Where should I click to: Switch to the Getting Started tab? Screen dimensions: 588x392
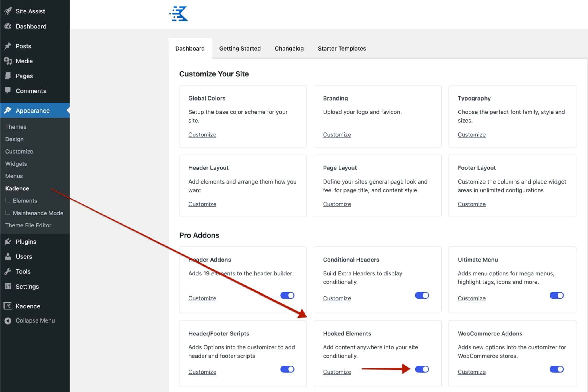240,48
